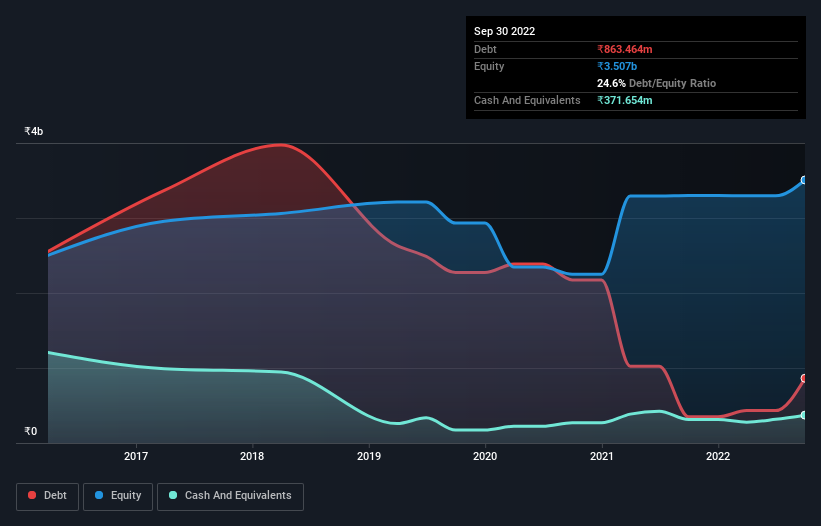Click the Debt row label in tooltip
The height and width of the screenshot is (526, 821).
click(x=485, y=49)
